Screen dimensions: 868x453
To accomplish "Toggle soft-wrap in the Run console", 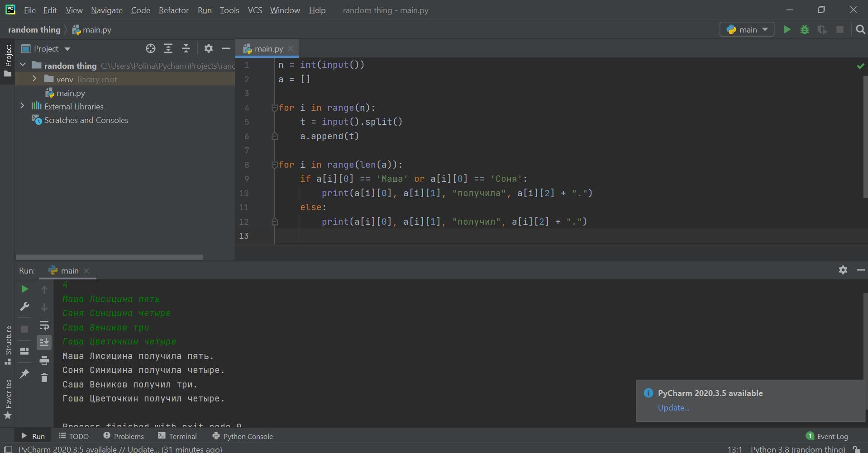I will point(44,326).
